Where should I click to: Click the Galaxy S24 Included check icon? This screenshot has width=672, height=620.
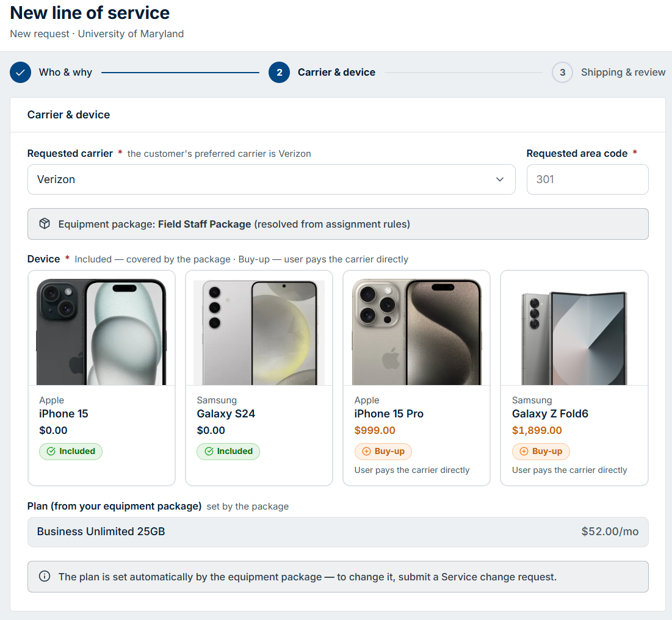(209, 451)
